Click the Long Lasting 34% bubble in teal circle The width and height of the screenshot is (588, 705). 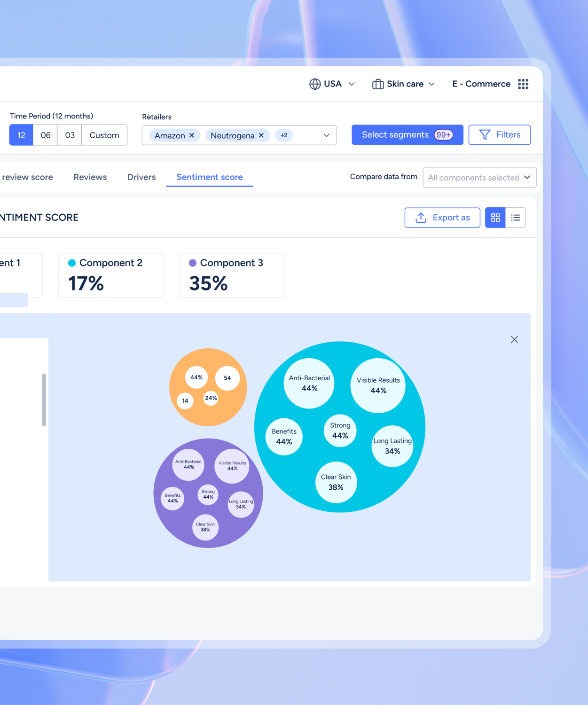coord(392,446)
